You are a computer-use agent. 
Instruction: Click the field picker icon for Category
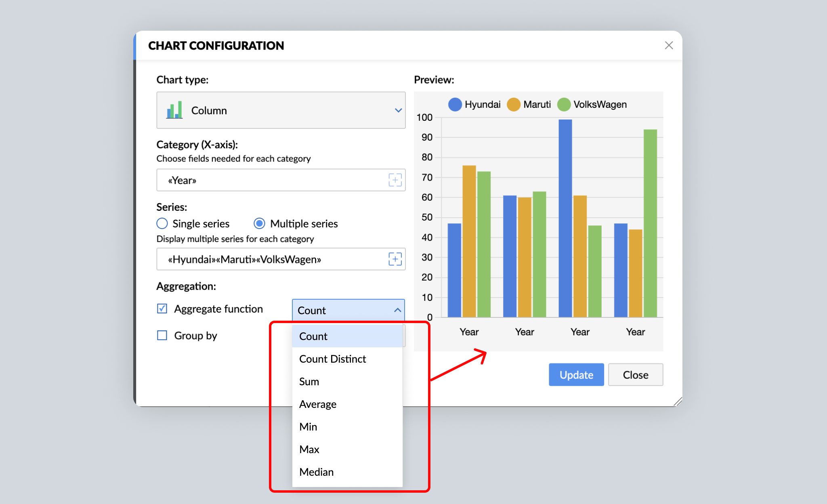click(395, 180)
